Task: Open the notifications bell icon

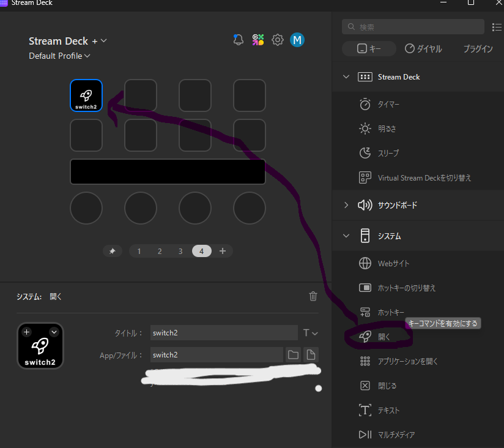Action: coord(238,40)
